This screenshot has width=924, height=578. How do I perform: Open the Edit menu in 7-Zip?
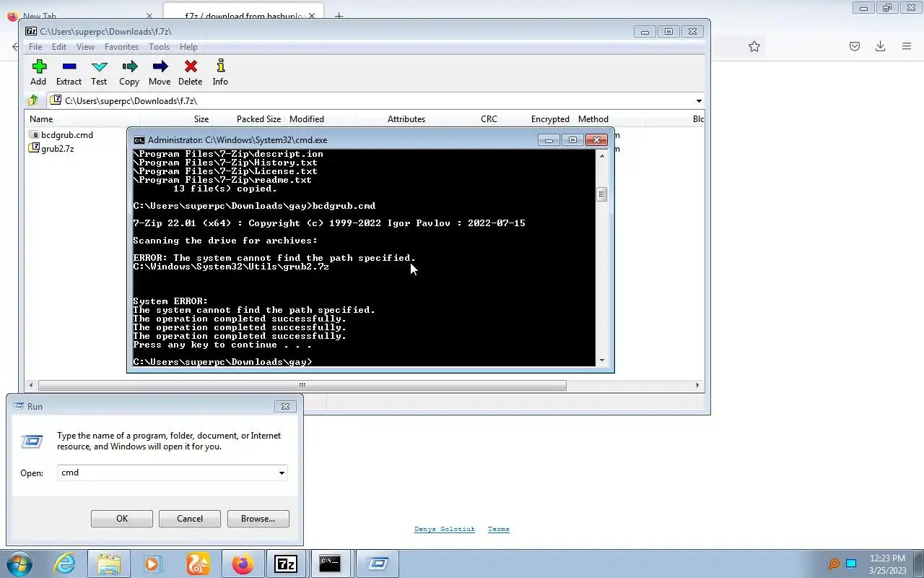click(59, 47)
